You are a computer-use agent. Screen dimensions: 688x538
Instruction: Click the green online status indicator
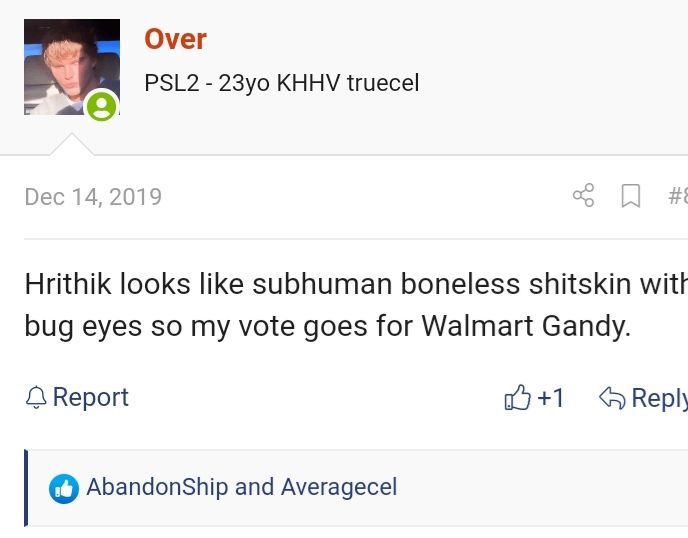[x=101, y=106]
